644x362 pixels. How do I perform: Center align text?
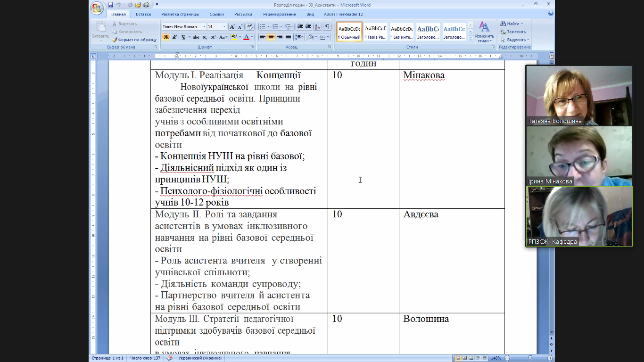(271, 37)
